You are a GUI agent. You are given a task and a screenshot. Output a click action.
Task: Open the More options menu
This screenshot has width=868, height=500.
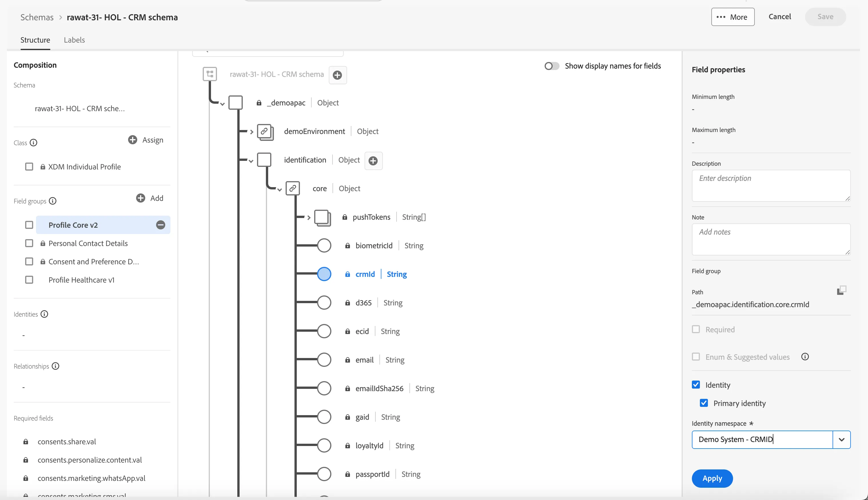(732, 17)
